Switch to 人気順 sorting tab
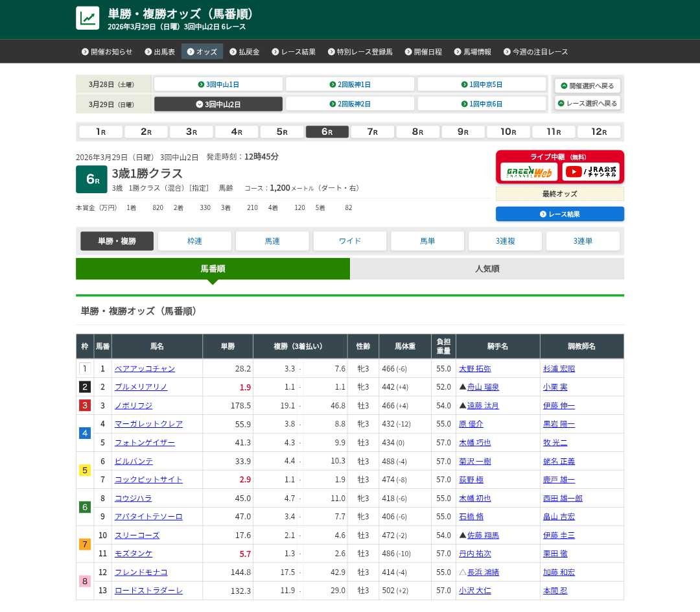 pyautogui.click(x=487, y=268)
